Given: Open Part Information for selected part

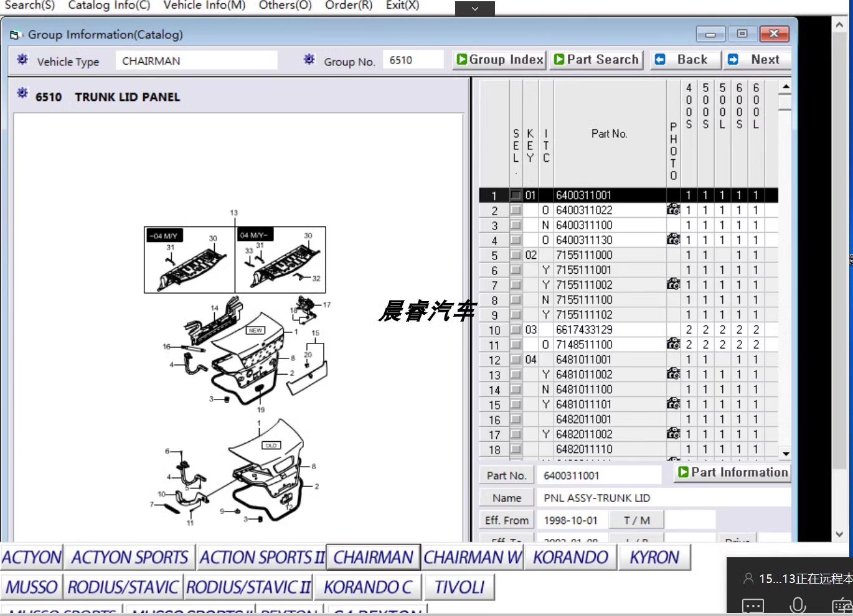Looking at the screenshot, I should point(732,472).
